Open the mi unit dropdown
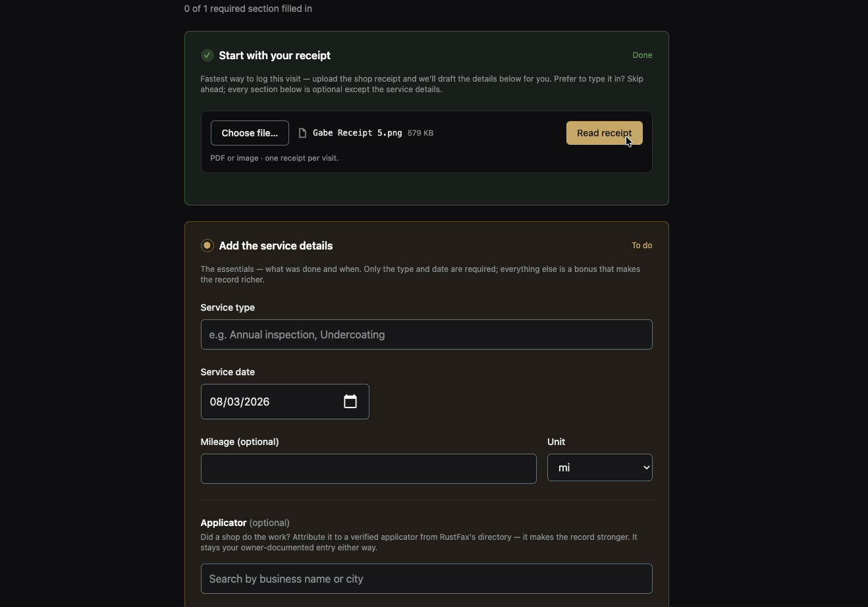Screen dimensions: 868x607 [x=600, y=467]
